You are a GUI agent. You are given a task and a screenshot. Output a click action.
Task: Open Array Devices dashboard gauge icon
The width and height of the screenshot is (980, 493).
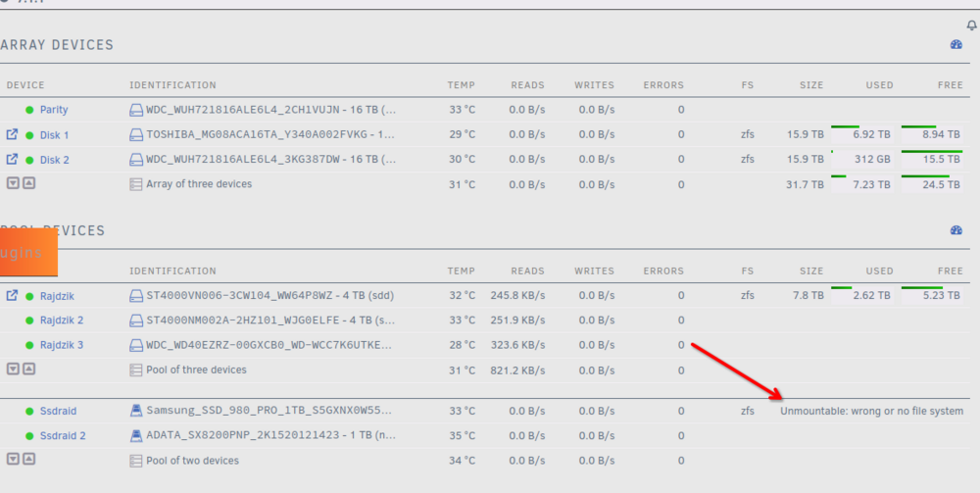tap(956, 44)
